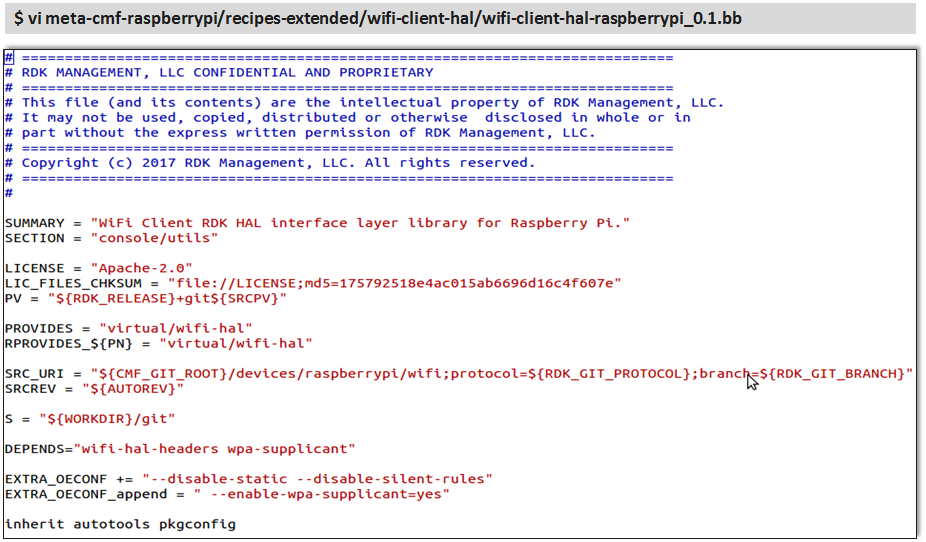Screen dimensions: 926x542
Task: Click the 'RDK MANAGEMENT, LLC CONFIDENTIAL AND PROPRIETARY' comment line
Action: pyautogui.click(x=219, y=73)
